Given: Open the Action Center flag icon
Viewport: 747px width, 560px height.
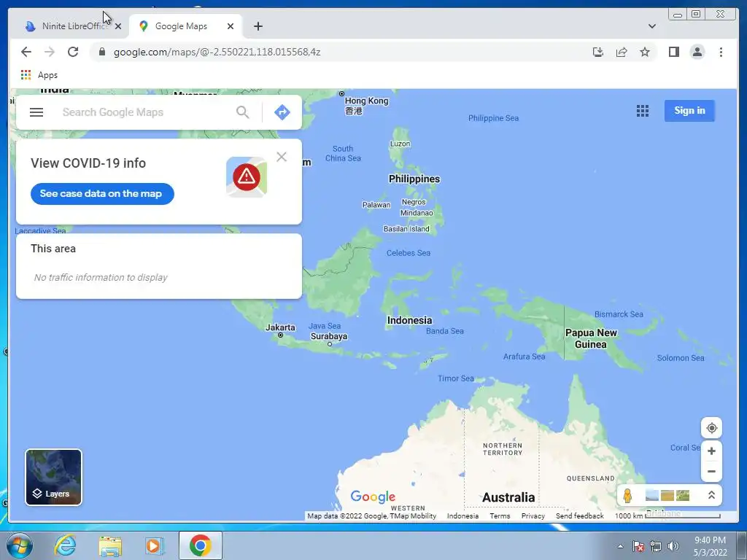Looking at the screenshot, I should click(638, 546).
